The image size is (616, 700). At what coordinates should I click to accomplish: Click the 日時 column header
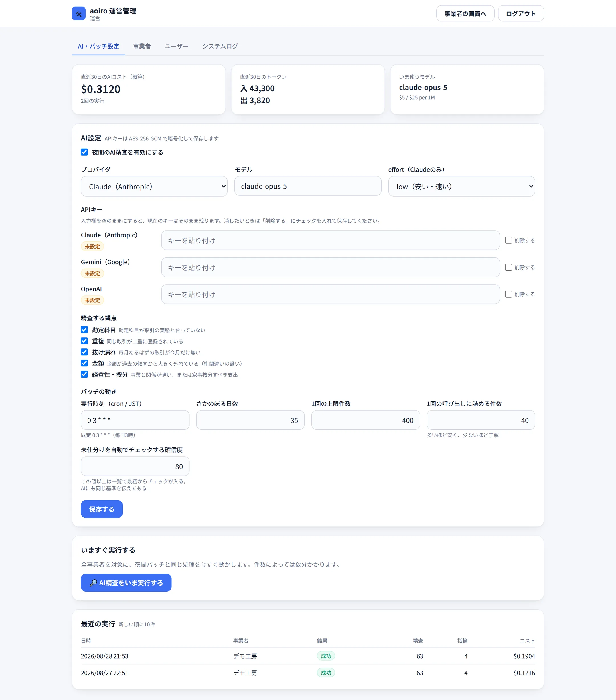86,641
